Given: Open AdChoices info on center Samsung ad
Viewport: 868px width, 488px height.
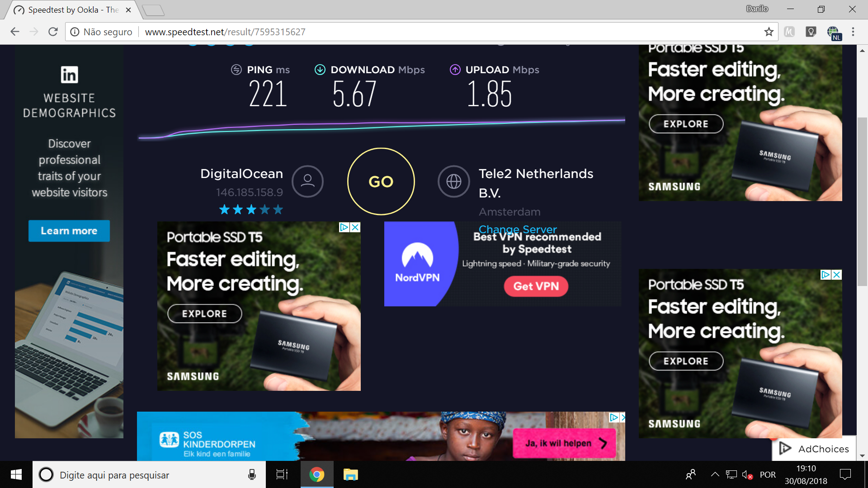Looking at the screenshot, I should click(344, 227).
